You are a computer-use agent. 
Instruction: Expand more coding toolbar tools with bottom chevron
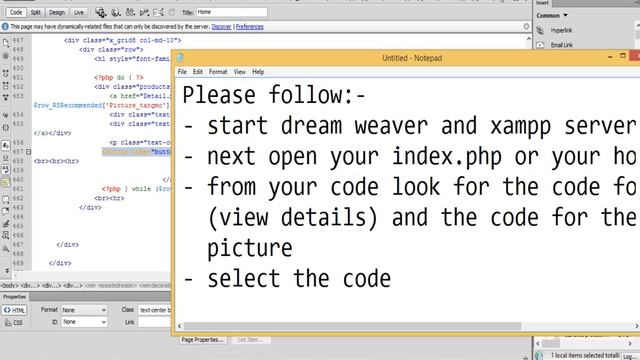(7, 270)
